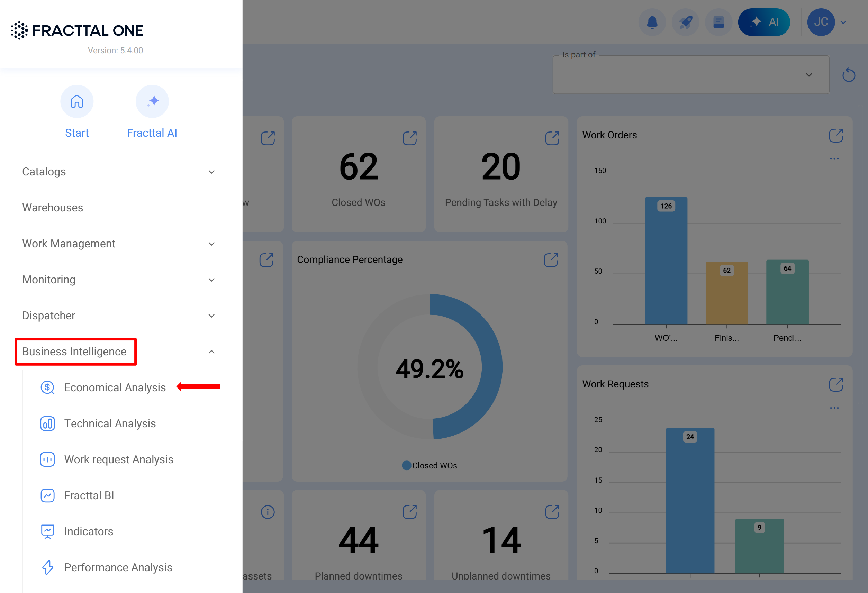Click the rocket icon in top bar
Image resolution: width=868 pixels, height=593 pixels.
point(685,22)
